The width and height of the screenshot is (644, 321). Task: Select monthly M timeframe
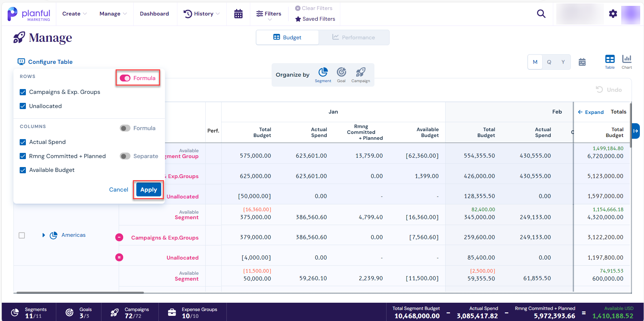[535, 62]
